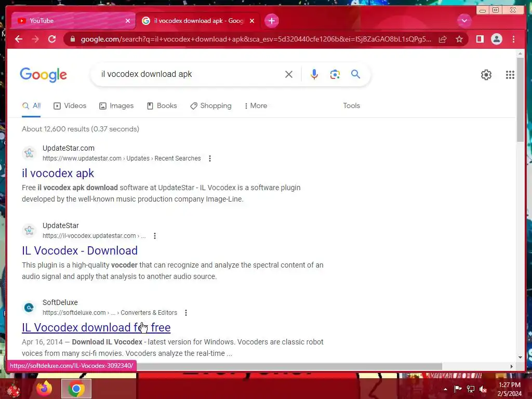Click the scroll-right arrow at the bottom
The width and height of the screenshot is (532, 399).
(511, 366)
